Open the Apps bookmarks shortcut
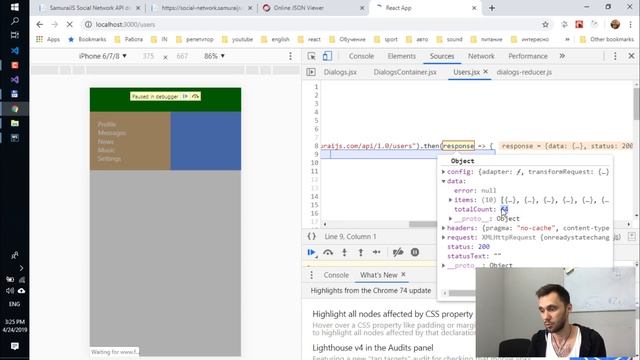 click(48, 40)
